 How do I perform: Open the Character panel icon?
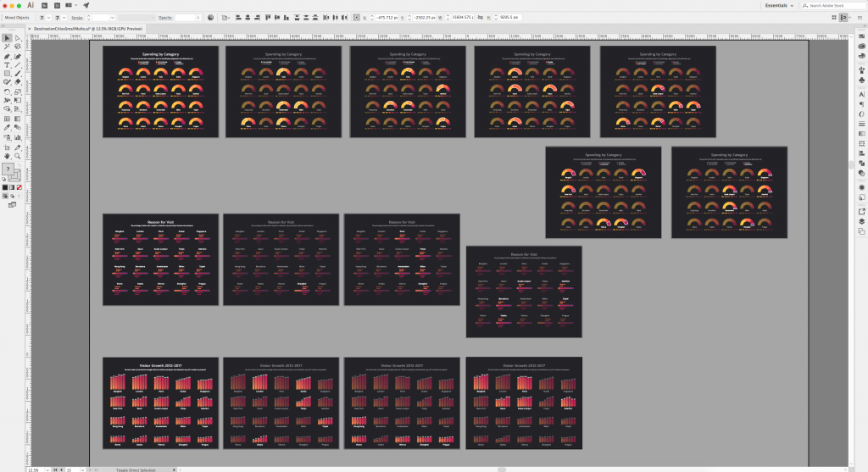(x=862, y=94)
